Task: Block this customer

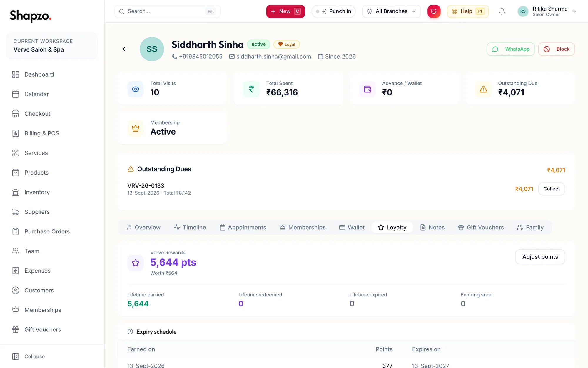Action: click(x=557, y=49)
